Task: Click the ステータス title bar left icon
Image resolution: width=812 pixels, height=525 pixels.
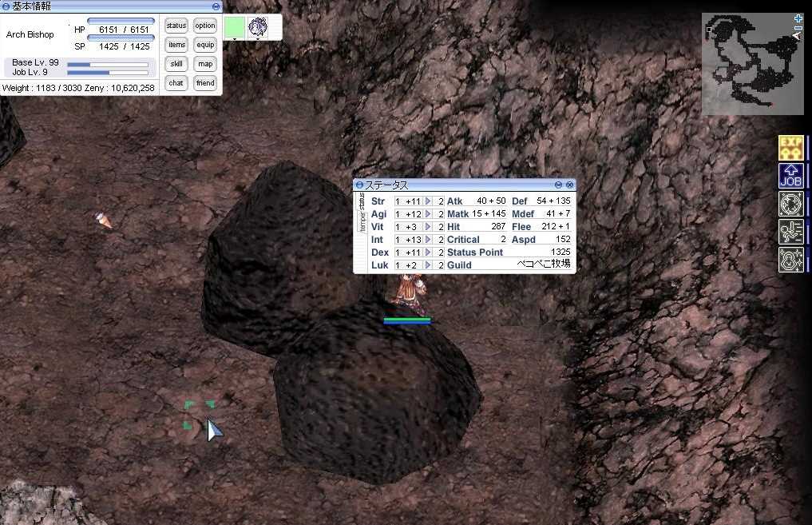Action: (359, 185)
